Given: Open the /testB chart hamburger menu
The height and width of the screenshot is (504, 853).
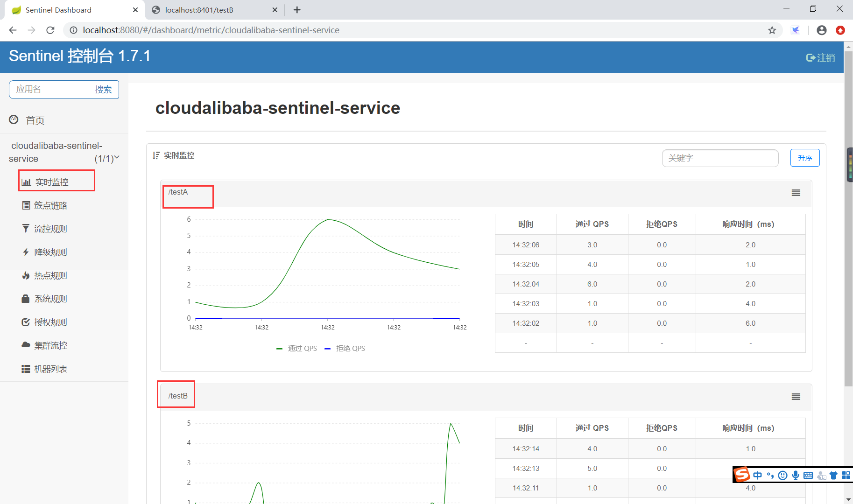Looking at the screenshot, I should pyautogui.click(x=796, y=397).
